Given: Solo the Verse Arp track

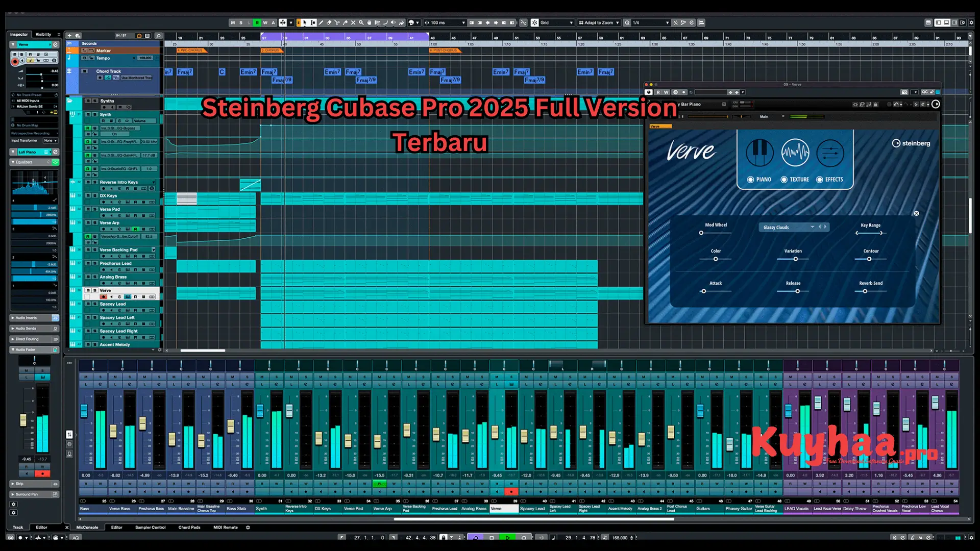Looking at the screenshot, I should coord(95,223).
